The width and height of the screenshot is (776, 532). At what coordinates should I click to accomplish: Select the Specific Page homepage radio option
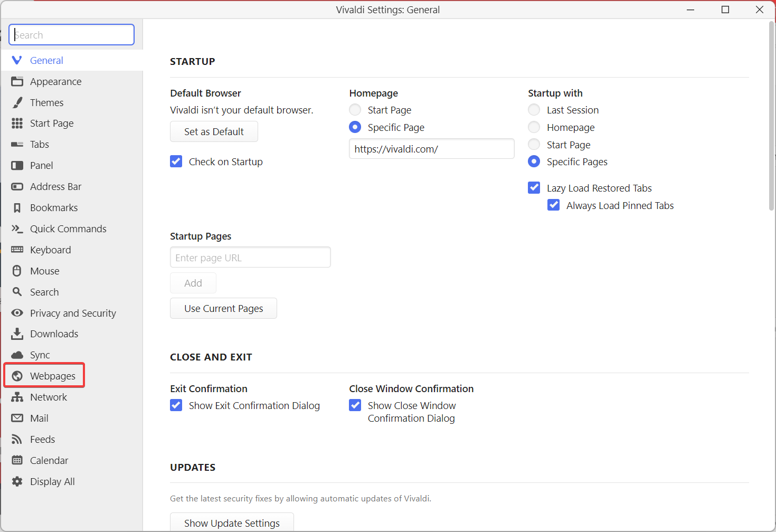coord(355,127)
